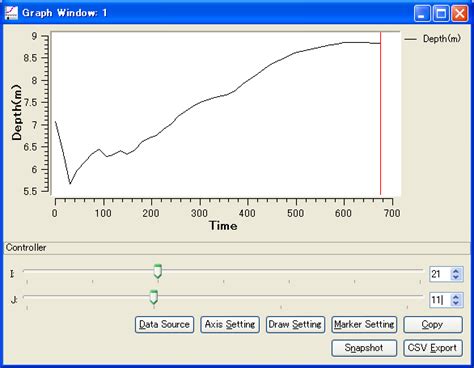Viewport: 474px width, 368px height.
Task: Increase the J value with up arrow
Action: [x=456, y=297]
